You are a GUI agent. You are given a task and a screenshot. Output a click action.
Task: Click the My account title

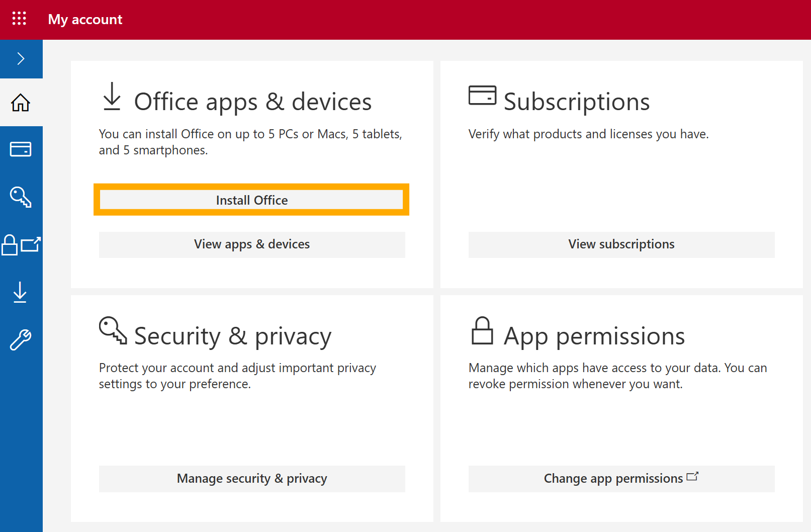pyautogui.click(x=85, y=20)
